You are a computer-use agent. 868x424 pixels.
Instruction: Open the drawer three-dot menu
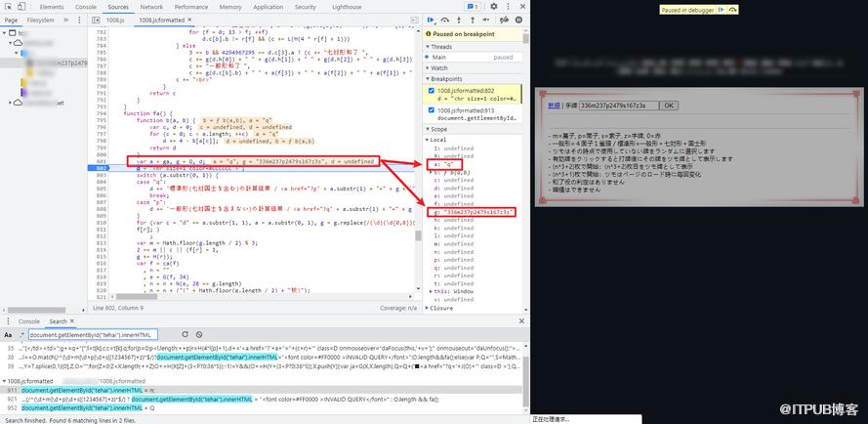pyautogui.click(x=8, y=321)
